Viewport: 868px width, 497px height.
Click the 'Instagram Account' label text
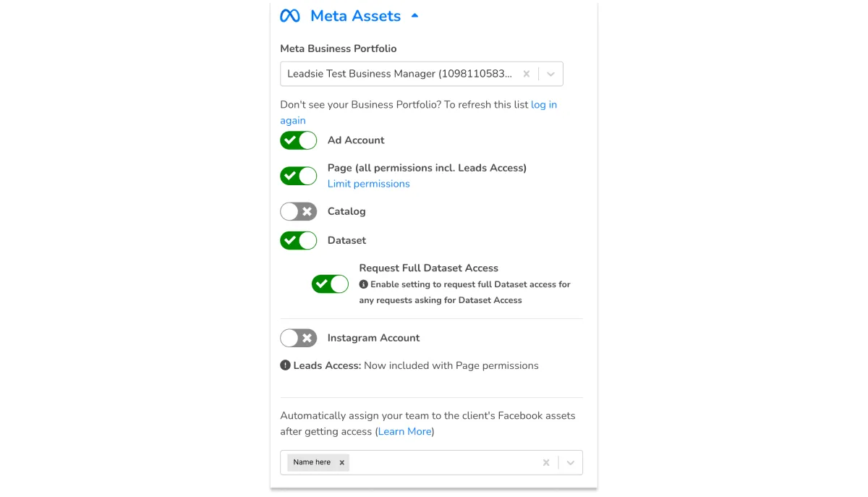coord(373,338)
